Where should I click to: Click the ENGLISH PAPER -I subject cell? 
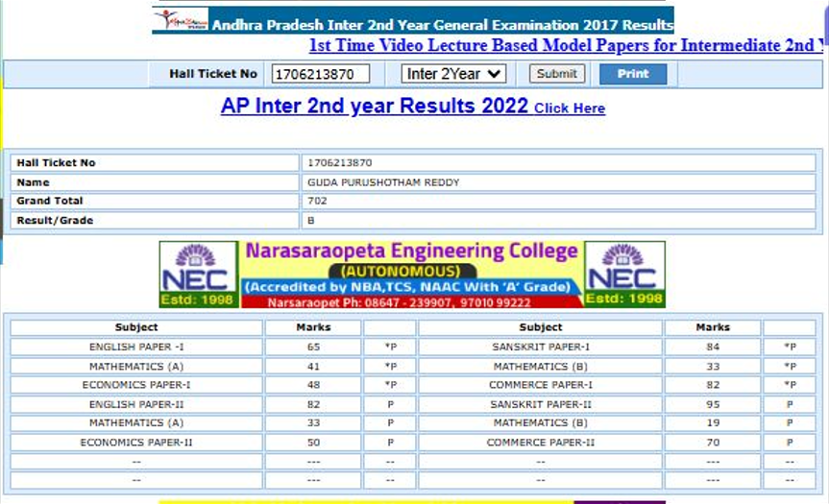(x=136, y=347)
